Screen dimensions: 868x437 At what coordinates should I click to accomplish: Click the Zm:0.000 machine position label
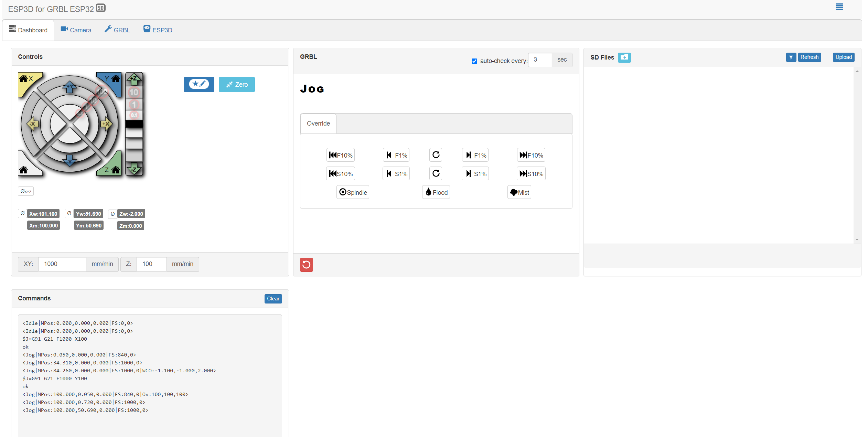tap(131, 226)
